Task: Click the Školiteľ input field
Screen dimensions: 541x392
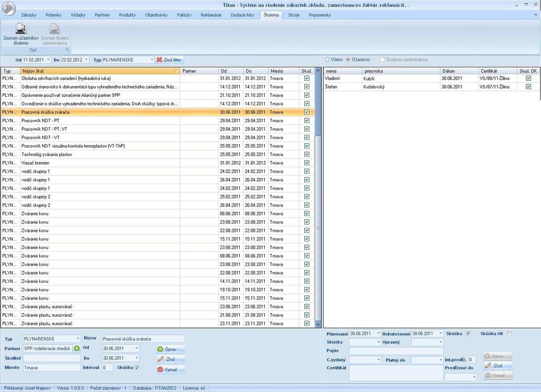Action: click(x=52, y=358)
